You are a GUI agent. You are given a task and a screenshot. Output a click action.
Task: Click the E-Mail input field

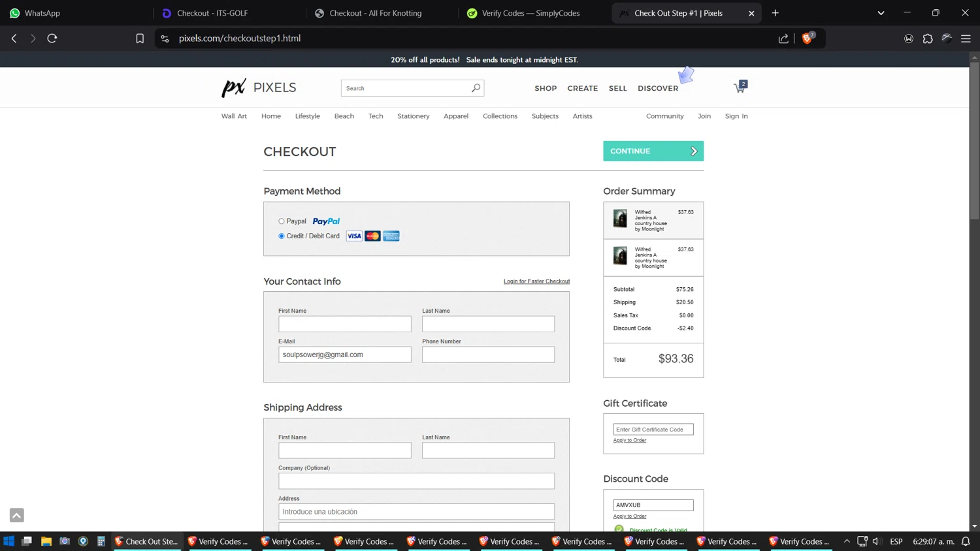(345, 354)
